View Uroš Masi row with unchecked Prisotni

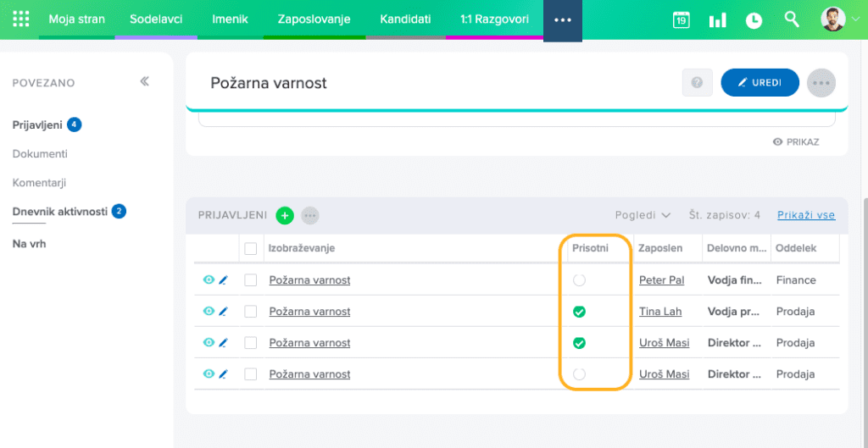pyautogui.click(x=209, y=374)
